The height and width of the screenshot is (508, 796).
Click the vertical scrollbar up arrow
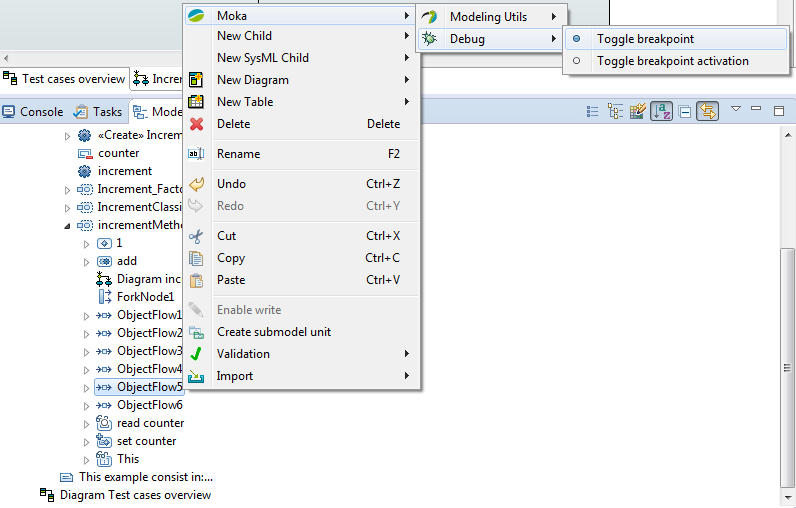tap(787, 135)
